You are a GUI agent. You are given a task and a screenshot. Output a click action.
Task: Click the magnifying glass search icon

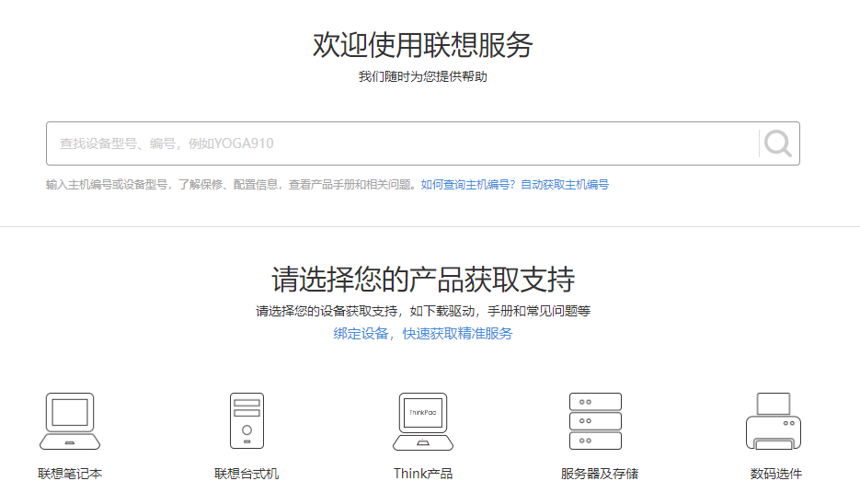[x=777, y=143]
